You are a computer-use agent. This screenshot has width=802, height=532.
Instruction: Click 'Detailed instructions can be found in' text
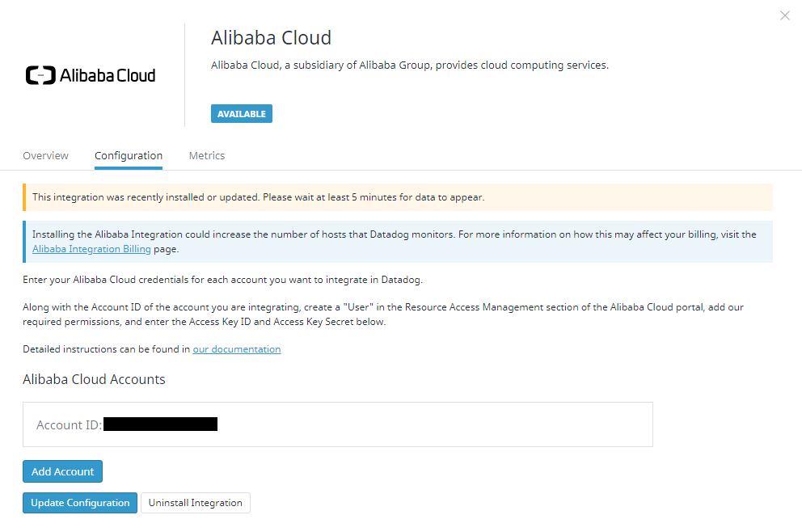(107, 349)
